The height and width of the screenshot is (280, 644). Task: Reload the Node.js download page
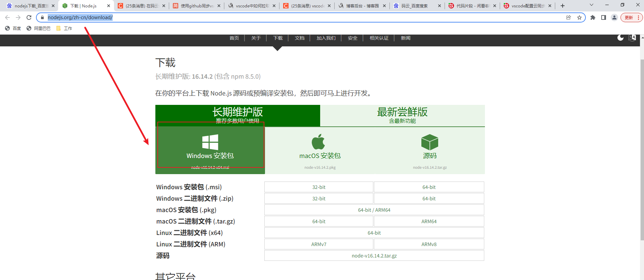29,17
